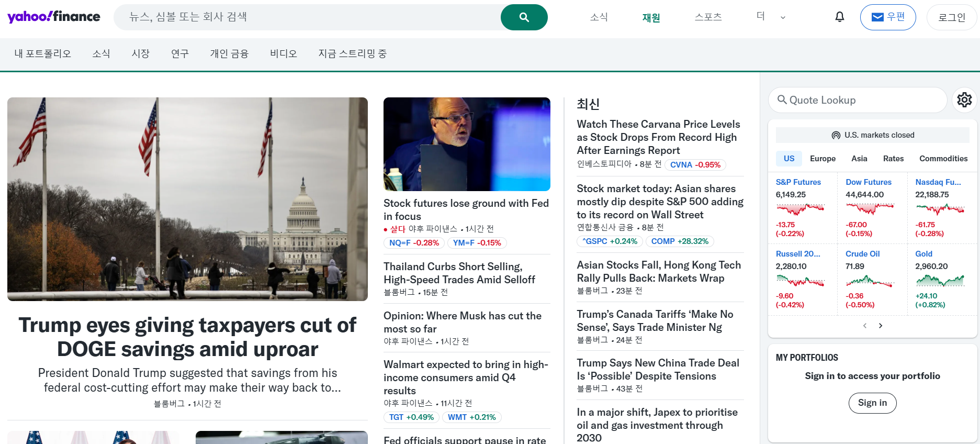980x444 pixels.
Task: Click the ^GSPC +0.24% ticker chip
Action: click(610, 241)
